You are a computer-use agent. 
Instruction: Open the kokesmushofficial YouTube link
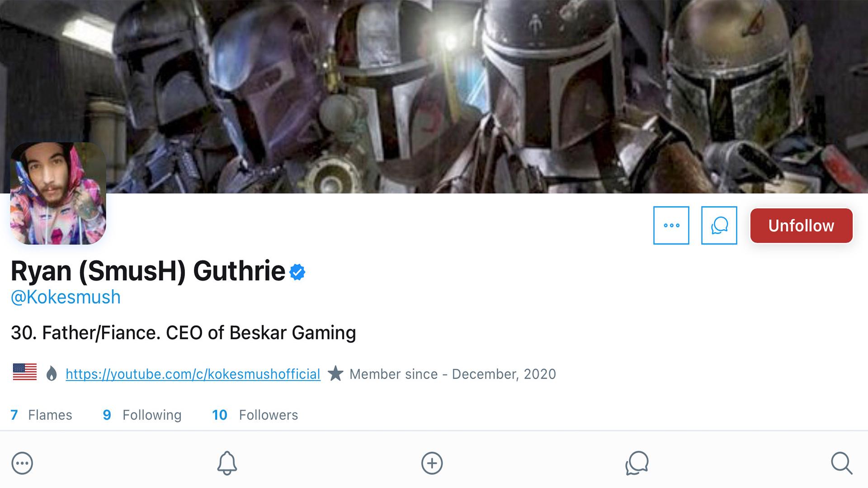pos(193,374)
